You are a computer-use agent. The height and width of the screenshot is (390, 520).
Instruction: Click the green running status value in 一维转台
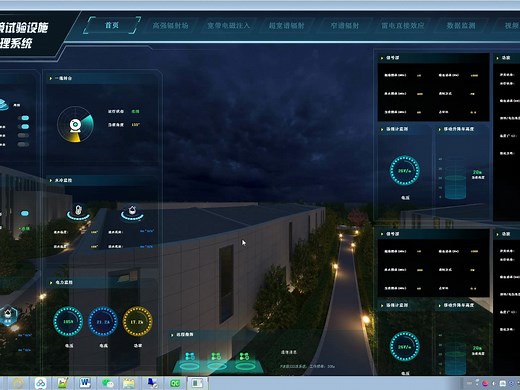[135, 111]
